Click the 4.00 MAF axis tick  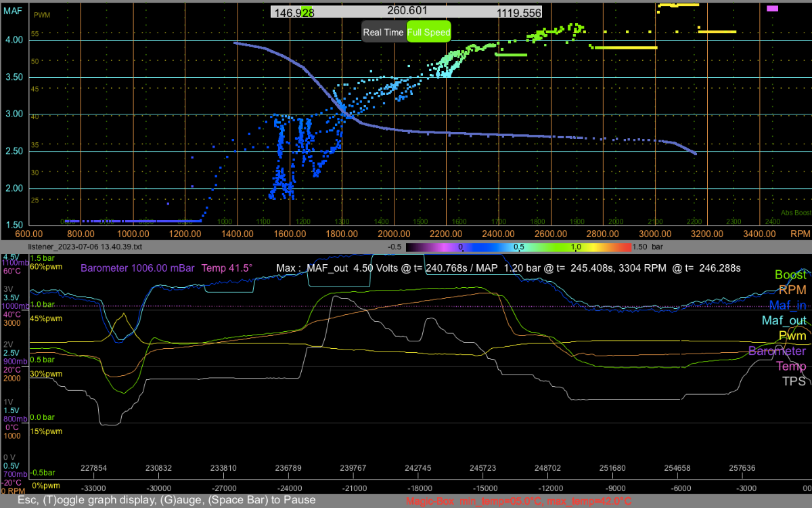pyautogui.click(x=14, y=40)
